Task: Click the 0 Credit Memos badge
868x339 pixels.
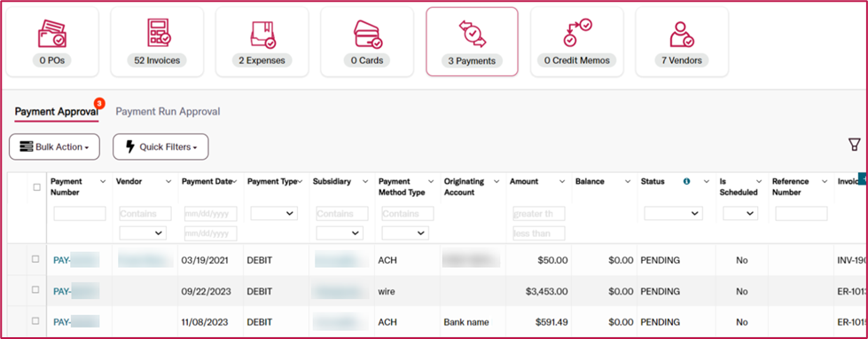Action: [577, 60]
